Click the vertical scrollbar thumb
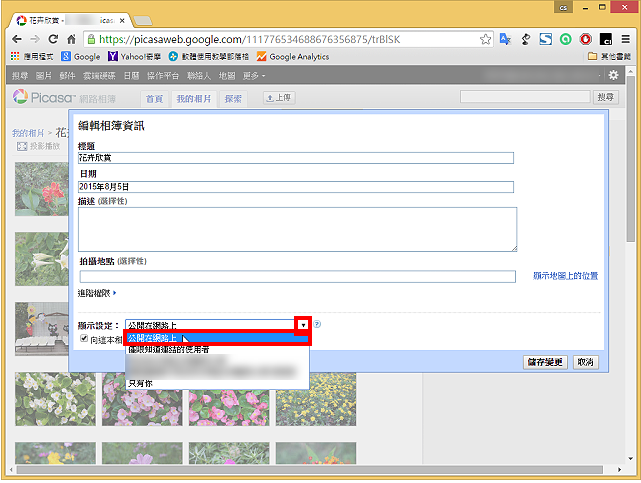 pos(630,159)
